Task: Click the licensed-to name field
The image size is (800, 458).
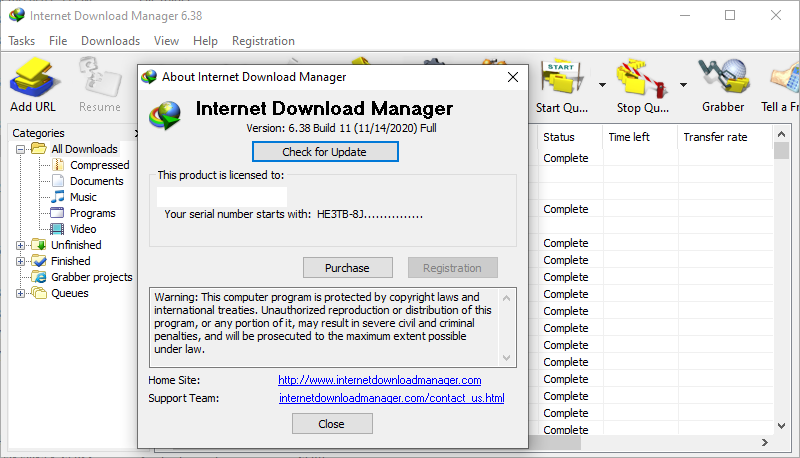Action: coord(222,196)
